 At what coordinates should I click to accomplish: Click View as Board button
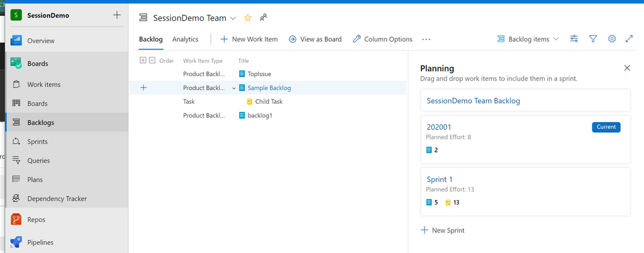(315, 40)
